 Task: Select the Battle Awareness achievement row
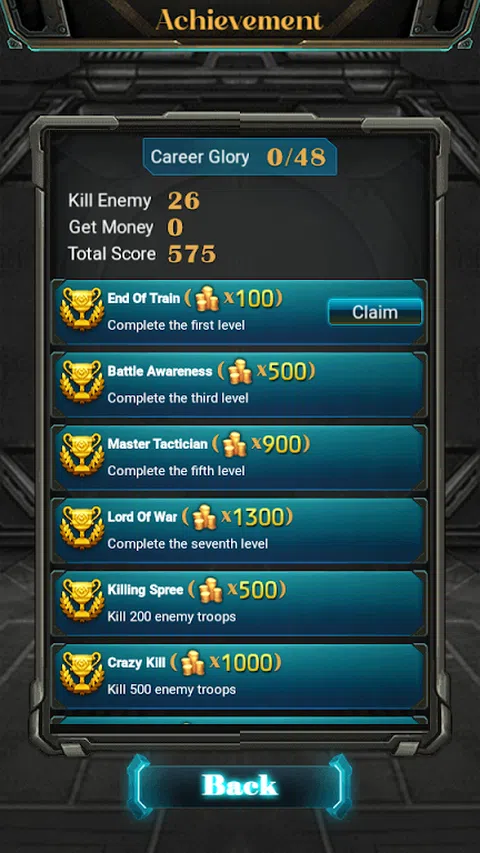pyautogui.click(x=239, y=385)
